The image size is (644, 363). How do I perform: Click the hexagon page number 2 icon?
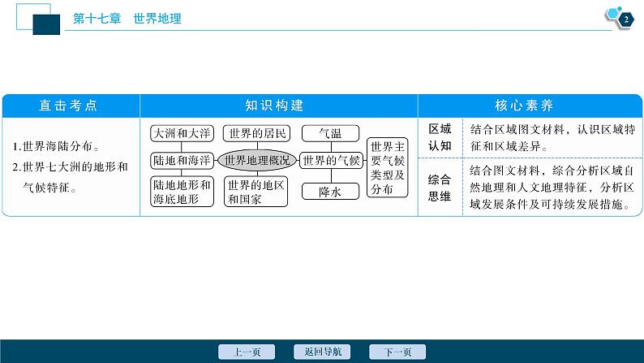point(626,19)
